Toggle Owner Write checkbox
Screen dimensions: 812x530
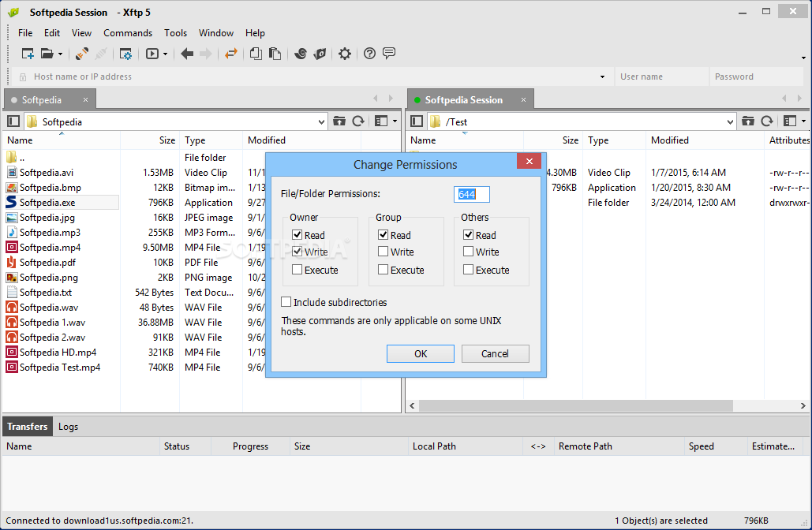pyautogui.click(x=297, y=252)
